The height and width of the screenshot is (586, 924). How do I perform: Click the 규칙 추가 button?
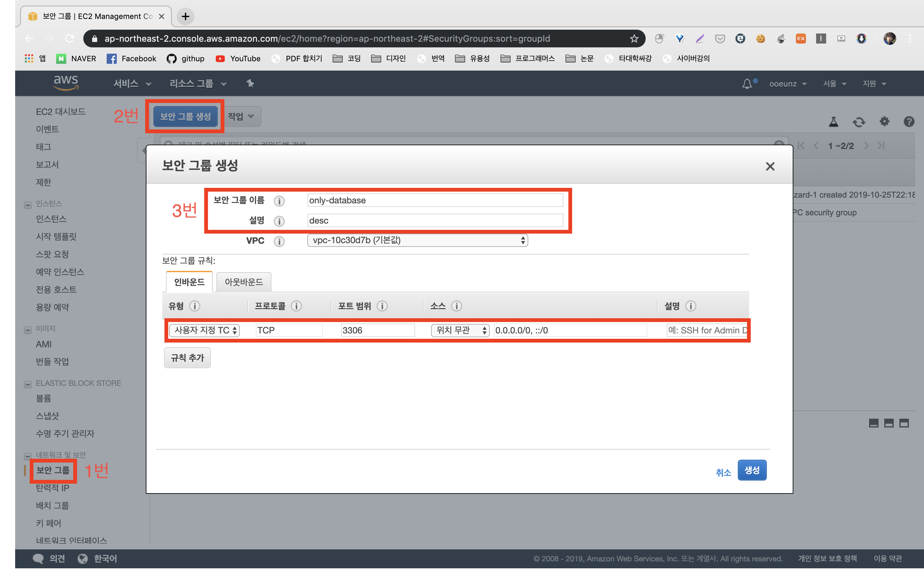[187, 358]
